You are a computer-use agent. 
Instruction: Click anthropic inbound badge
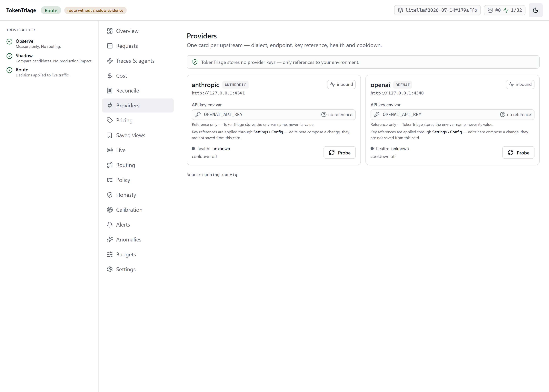(x=341, y=84)
